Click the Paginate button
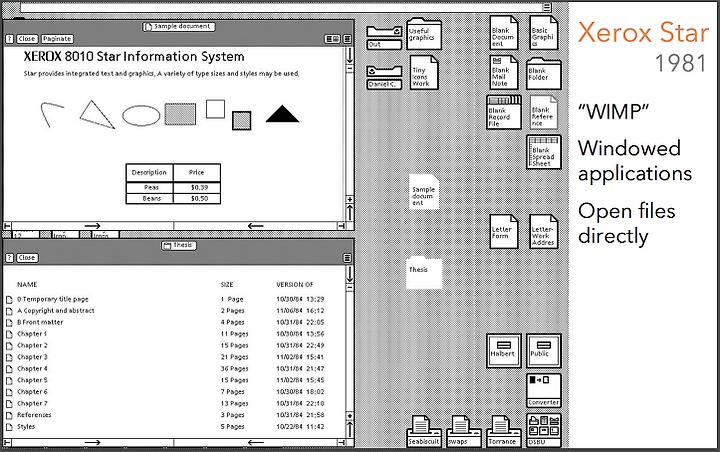Screen dimensions: 720x452 point(57,39)
